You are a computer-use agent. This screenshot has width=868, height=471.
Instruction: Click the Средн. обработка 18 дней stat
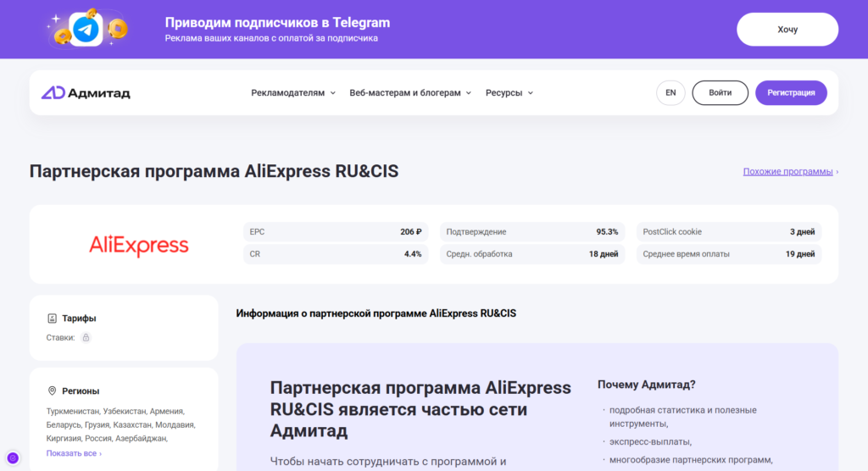pos(532,254)
